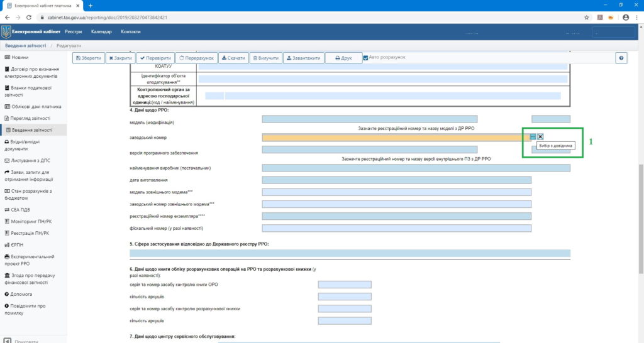The height and width of the screenshot is (343, 644).
Task: Click the дата виготовлення input field
Action: pyautogui.click(x=396, y=180)
